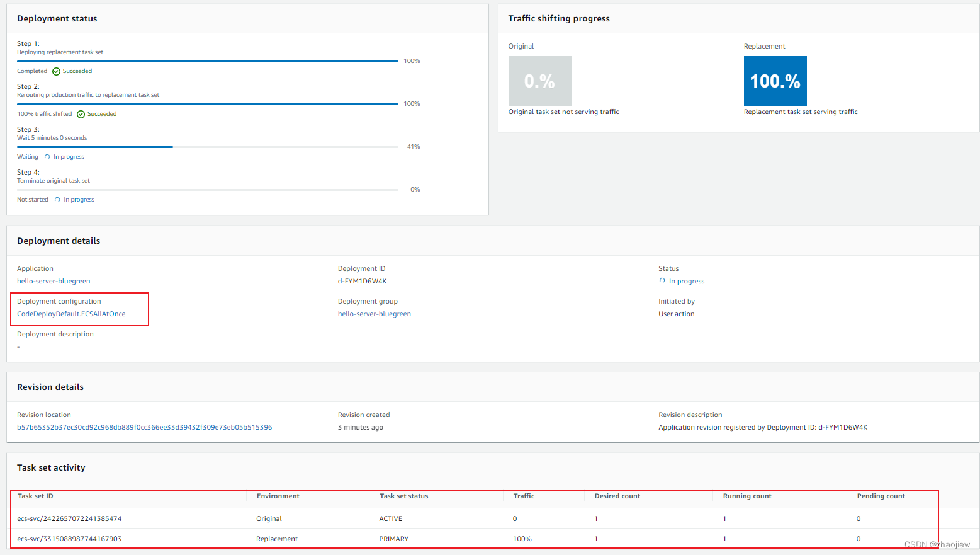Click the Original environment cell

(x=269, y=519)
